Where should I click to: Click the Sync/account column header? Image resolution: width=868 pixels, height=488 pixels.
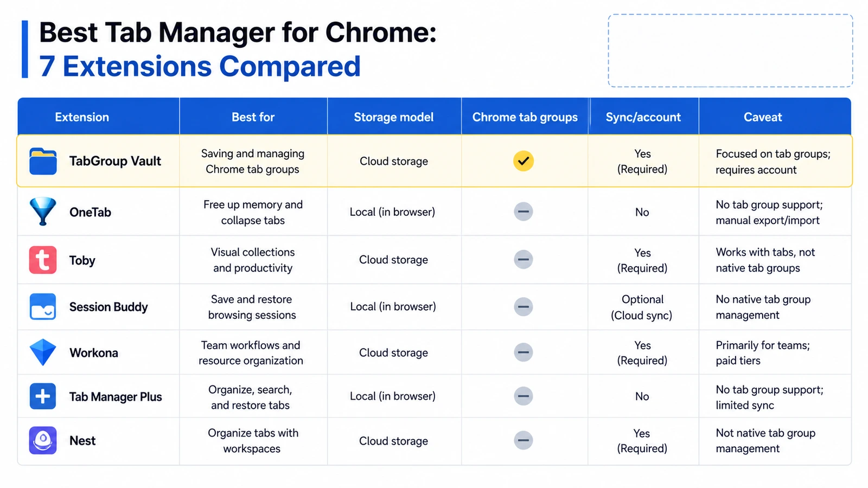click(643, 117)
